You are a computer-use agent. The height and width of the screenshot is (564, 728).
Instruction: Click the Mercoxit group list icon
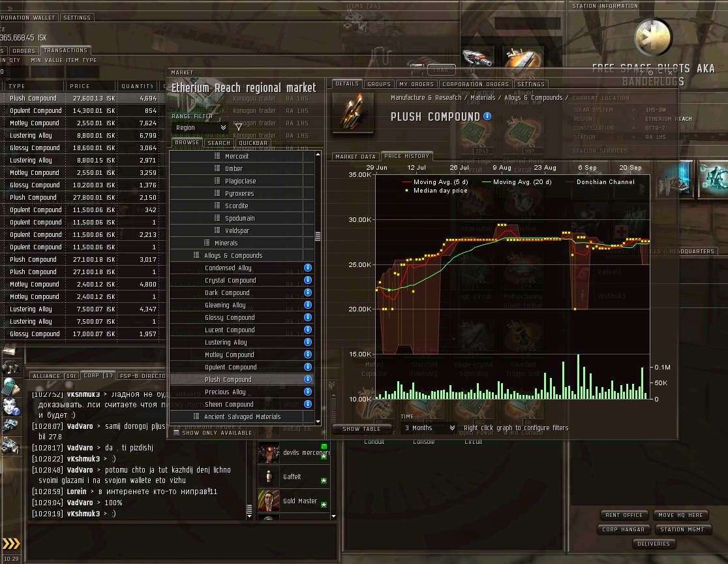click(217, 156)
